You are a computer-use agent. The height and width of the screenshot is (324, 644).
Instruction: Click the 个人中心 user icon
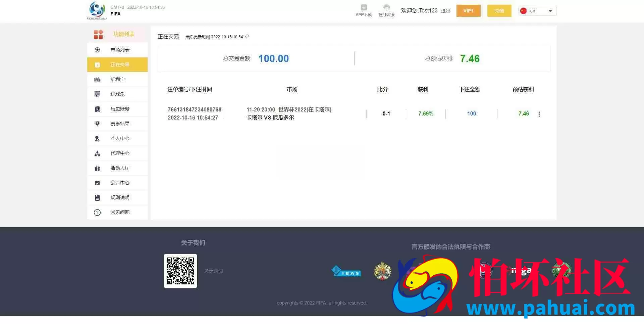pos(97,138)
